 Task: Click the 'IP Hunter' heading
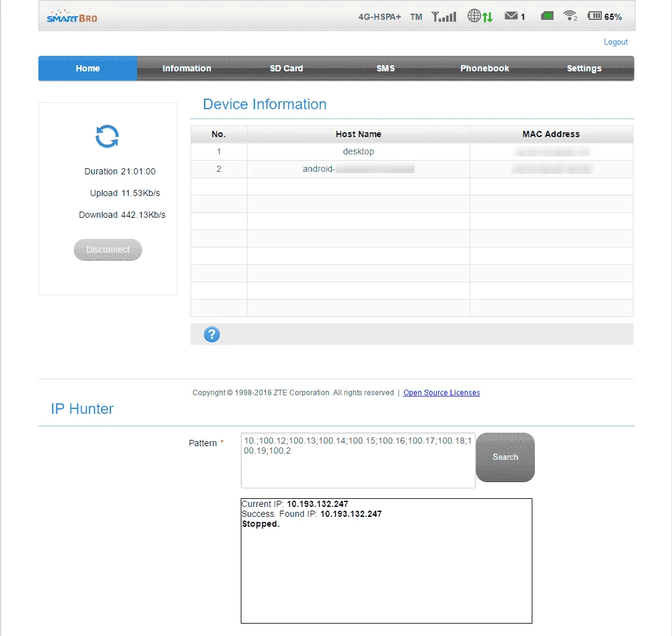(83, 409)
